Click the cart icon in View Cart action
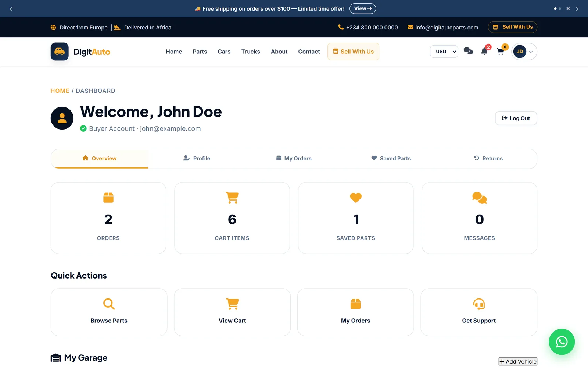 (232, 304)
